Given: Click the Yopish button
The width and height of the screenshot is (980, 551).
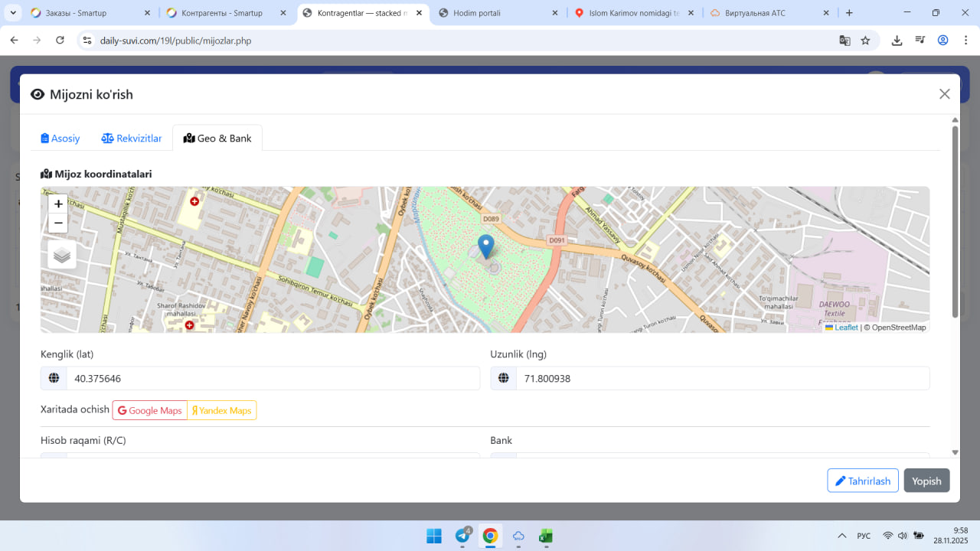Looking at the screenshot, I should [x=926, y=481].
